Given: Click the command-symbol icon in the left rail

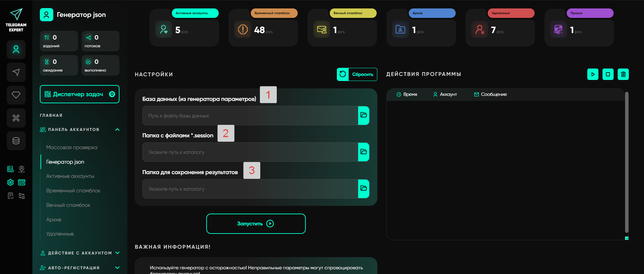Looking at the screenshot, I should pos(16,118).
